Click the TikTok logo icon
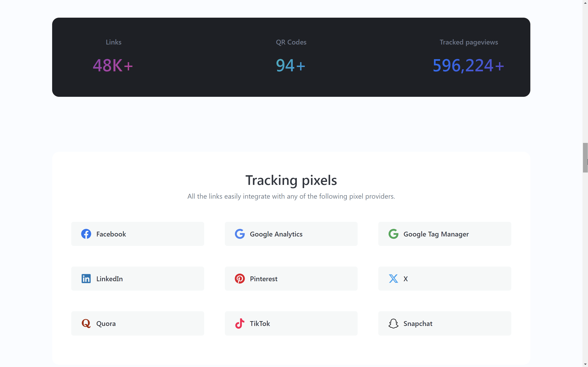 [x=240, y=323]
